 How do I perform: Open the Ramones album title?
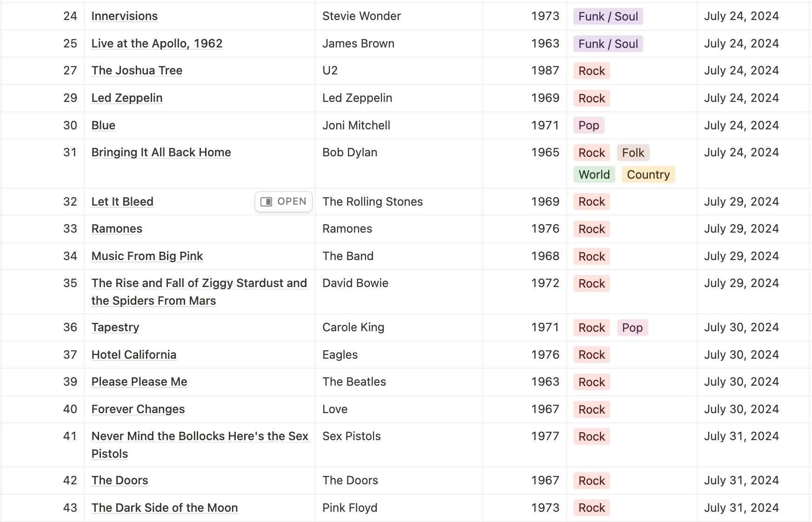click(x=117, y=229)
